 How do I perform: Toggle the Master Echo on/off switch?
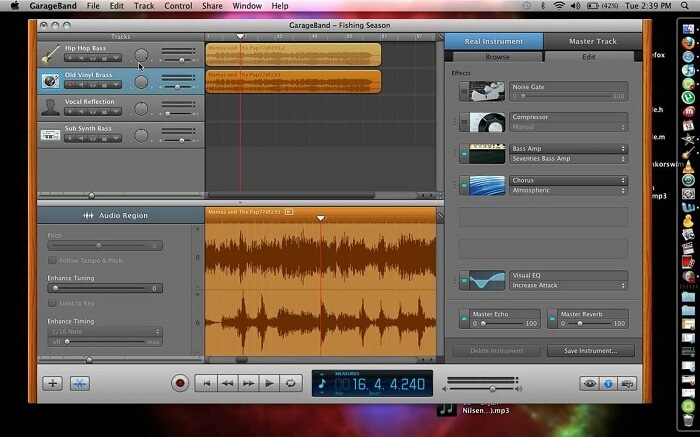464,319
